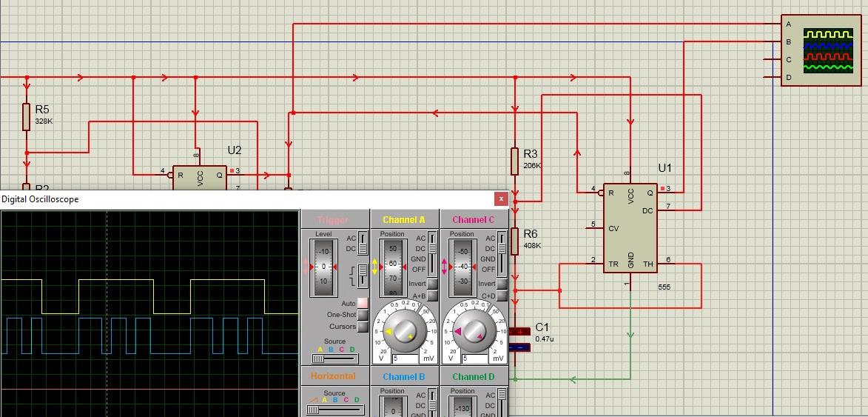Click Trigger Source A B C D slider
The image size is (868, 417).
click(x=334, y=358)
